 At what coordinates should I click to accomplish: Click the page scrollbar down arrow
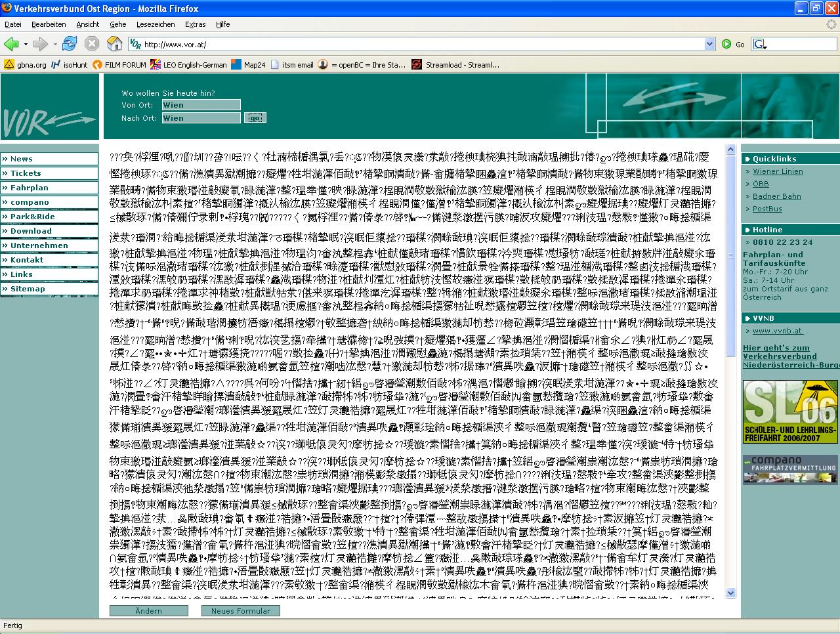pyautogui.click(x=731, y=593)
